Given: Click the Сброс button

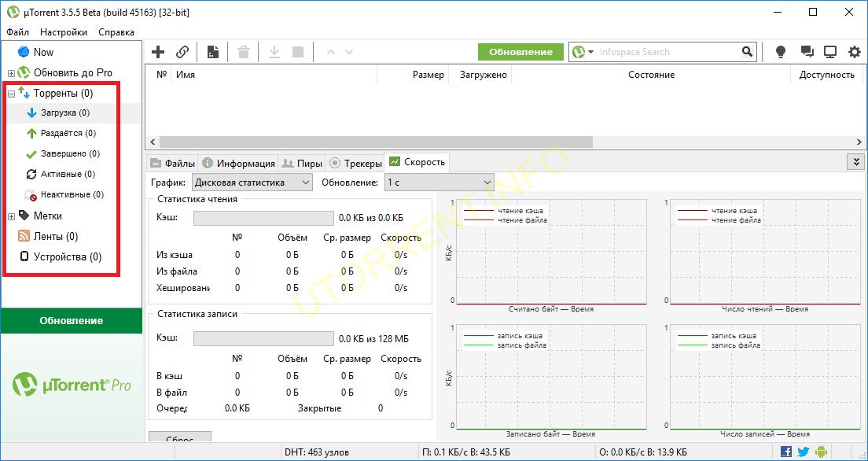Looking at the screenshot, I should coord(180,437).
